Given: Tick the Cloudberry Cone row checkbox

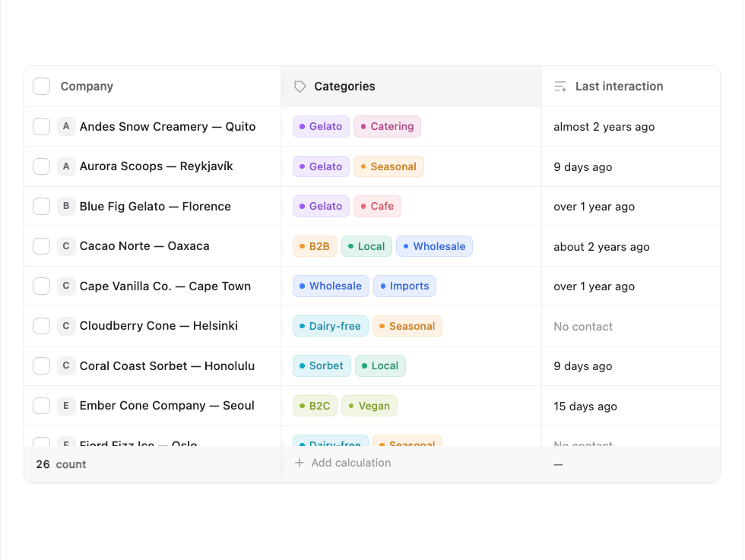Looking at the screenshot, I should click(x=41, y=326).
